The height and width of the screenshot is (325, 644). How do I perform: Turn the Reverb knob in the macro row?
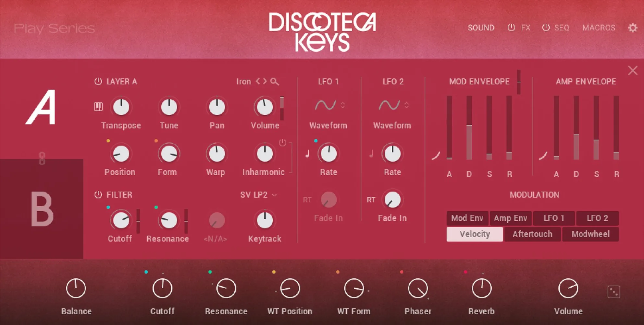(x=482, y=288)
